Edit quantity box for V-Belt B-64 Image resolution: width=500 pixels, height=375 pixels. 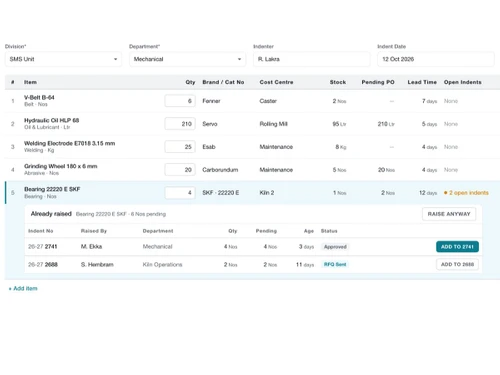(x=180, y=101)
